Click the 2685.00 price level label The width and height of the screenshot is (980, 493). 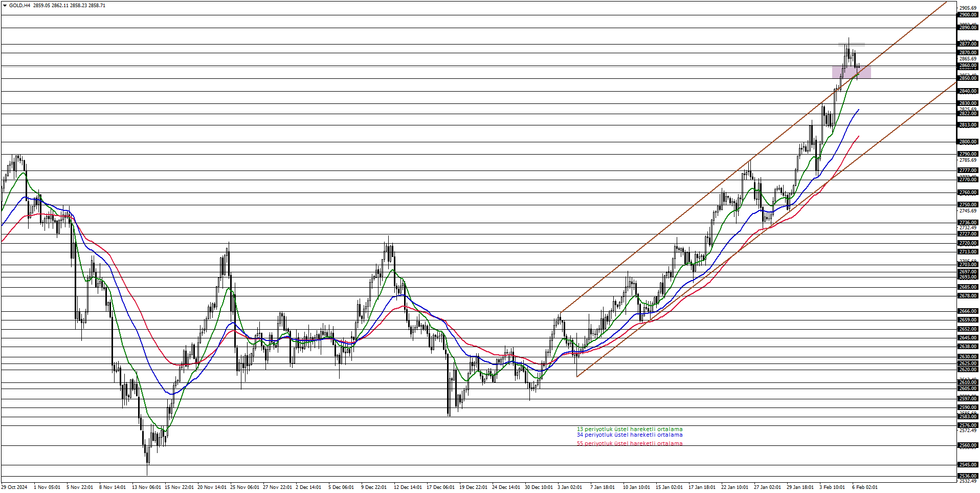[x=968, y=287]
